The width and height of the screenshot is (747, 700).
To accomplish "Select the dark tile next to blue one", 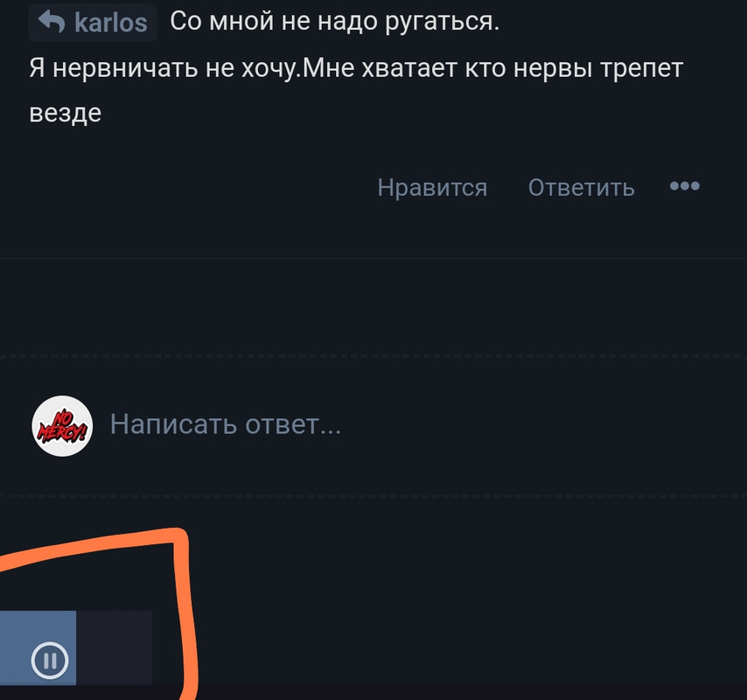I will (115, 648).
